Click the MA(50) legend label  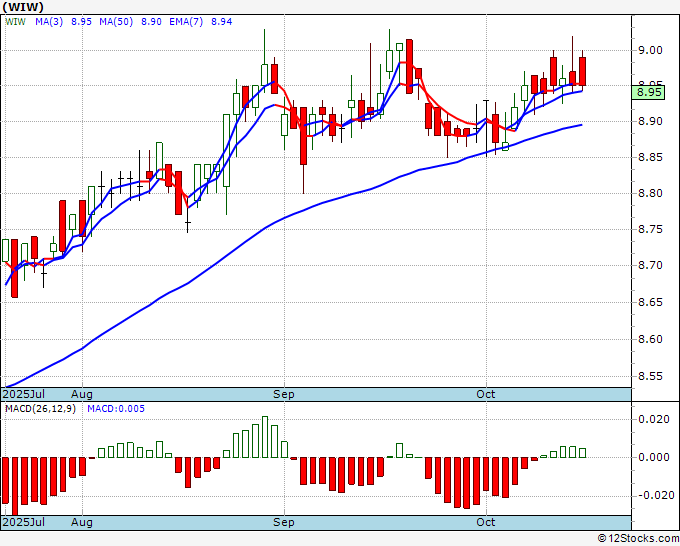pyautogui.click(x=116, y=22)
